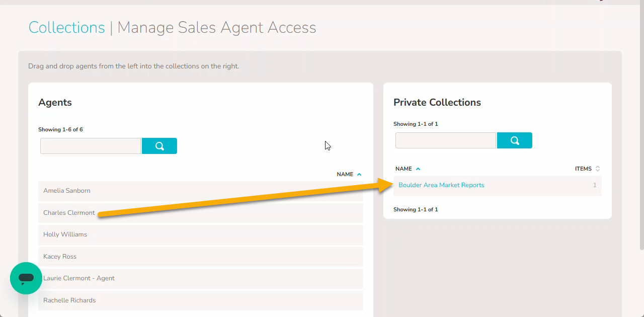Select agent Kacey Ross row

coord(200,257)
